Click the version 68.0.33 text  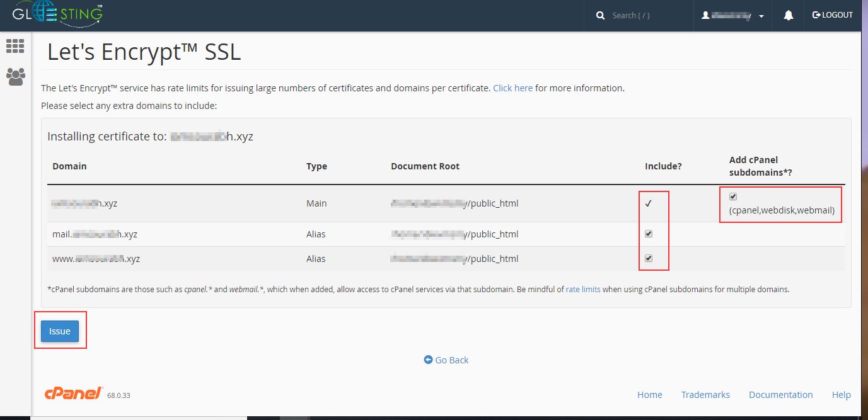[119, 395]
